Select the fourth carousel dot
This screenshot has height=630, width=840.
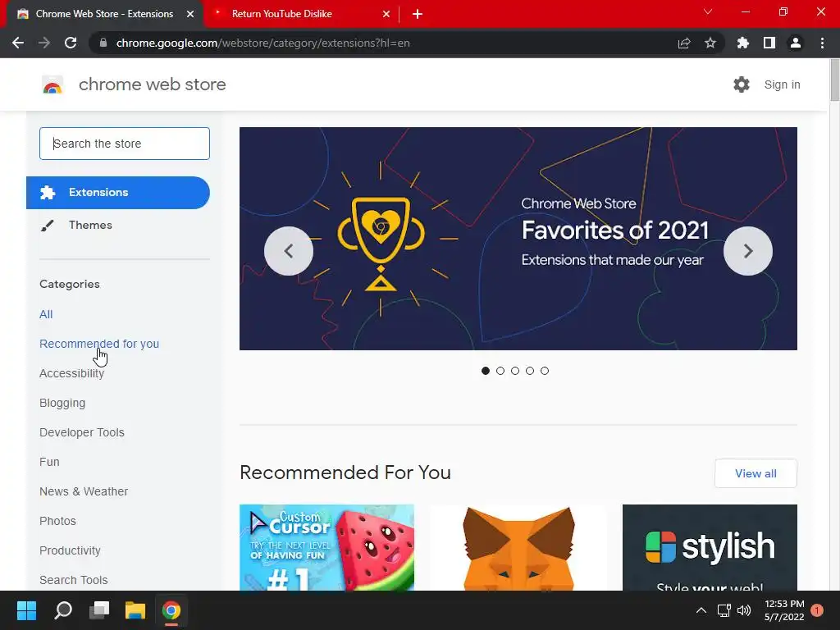[530, 371]
